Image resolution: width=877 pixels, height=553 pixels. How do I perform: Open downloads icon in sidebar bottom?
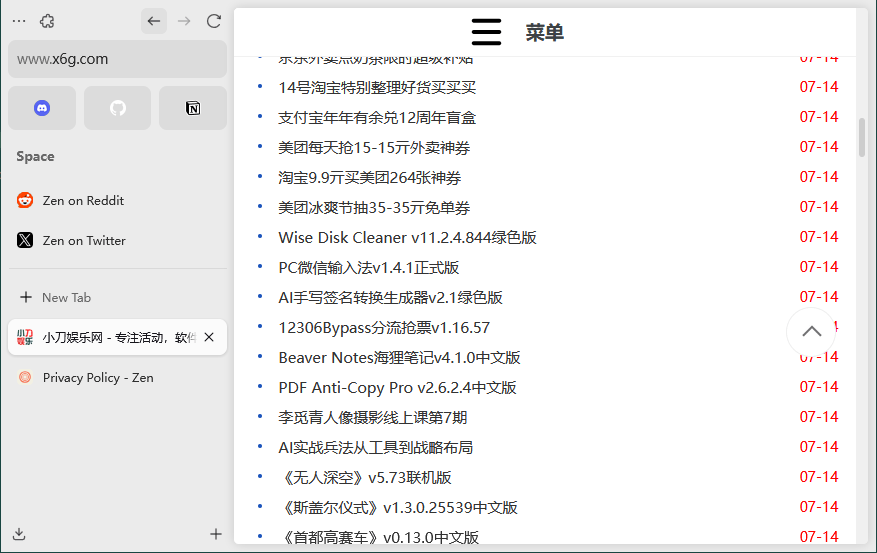point(19,534)
